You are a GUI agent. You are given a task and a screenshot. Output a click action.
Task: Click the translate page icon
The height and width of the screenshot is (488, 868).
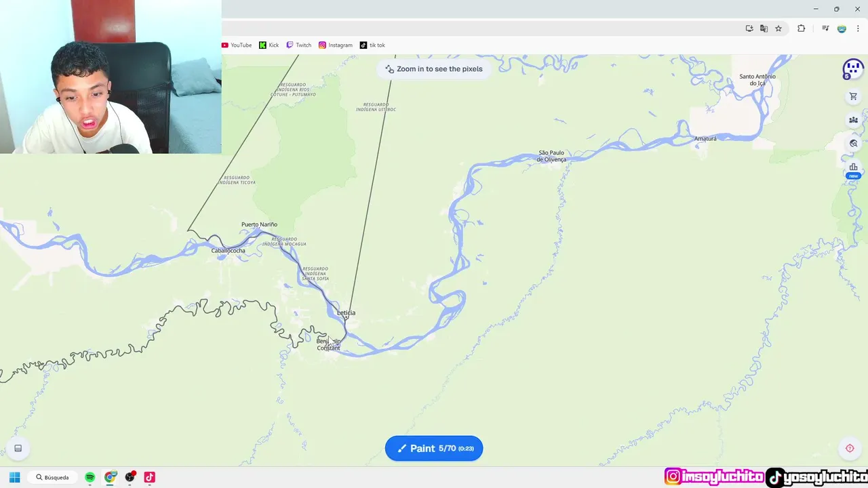764,28
